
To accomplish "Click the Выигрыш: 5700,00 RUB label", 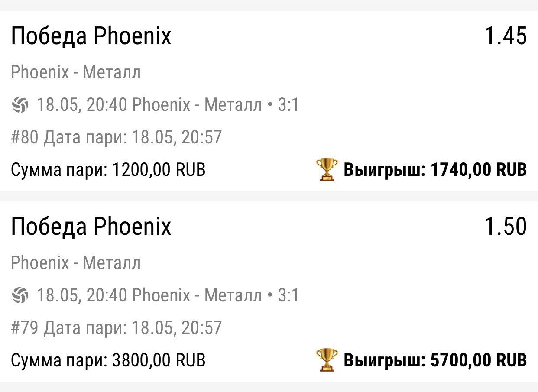I will (x=435, y=361).
